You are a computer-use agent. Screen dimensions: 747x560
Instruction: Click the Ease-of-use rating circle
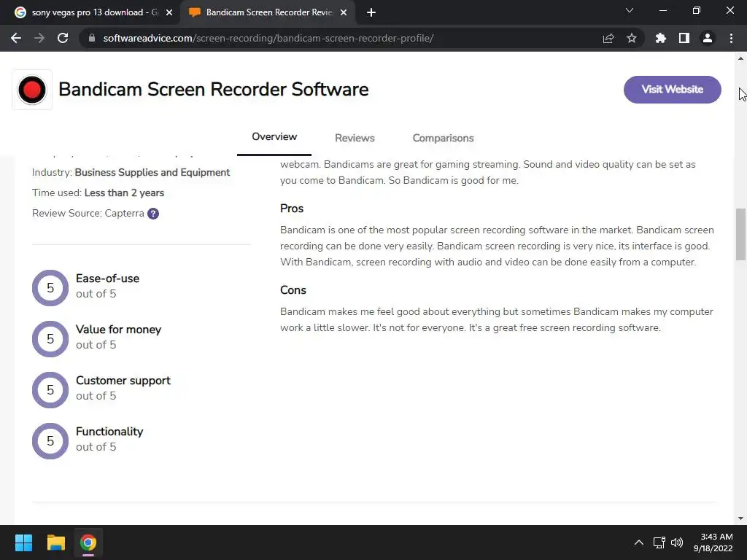click(x=50, y=288)
